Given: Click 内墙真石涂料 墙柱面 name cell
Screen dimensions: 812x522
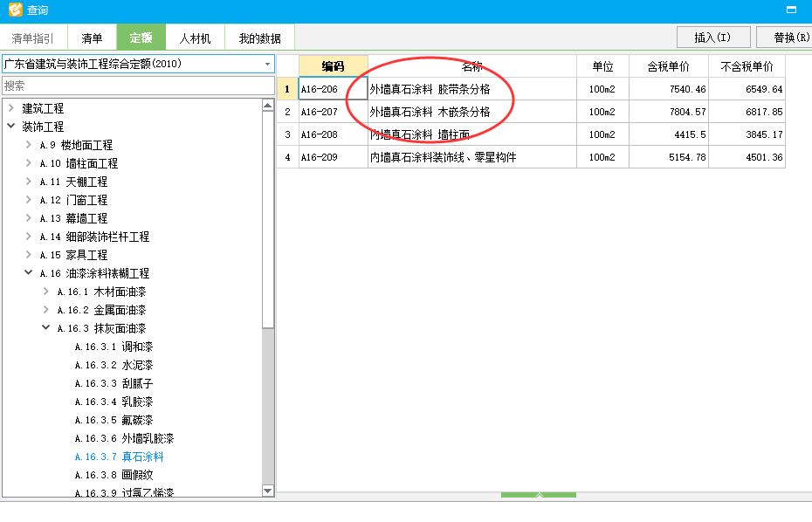Looking at the screenshot, I should click(471, 134).
